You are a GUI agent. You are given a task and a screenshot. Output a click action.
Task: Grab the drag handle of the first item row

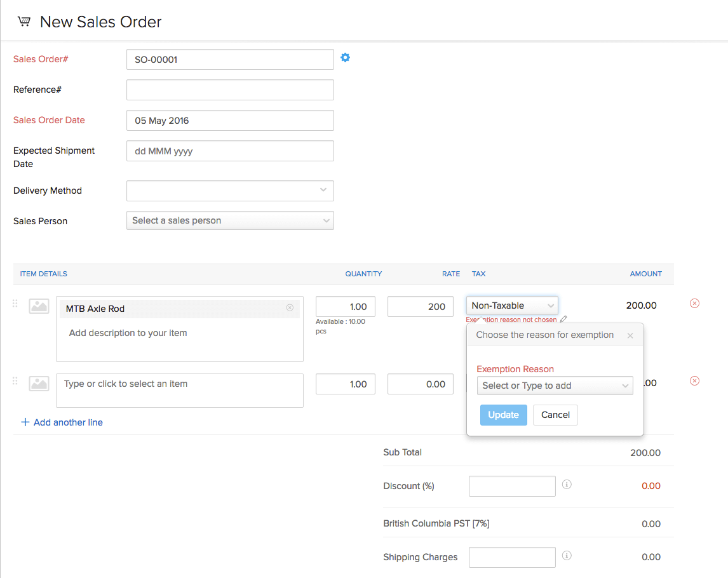pyautogui.click(x=15, y=303)
